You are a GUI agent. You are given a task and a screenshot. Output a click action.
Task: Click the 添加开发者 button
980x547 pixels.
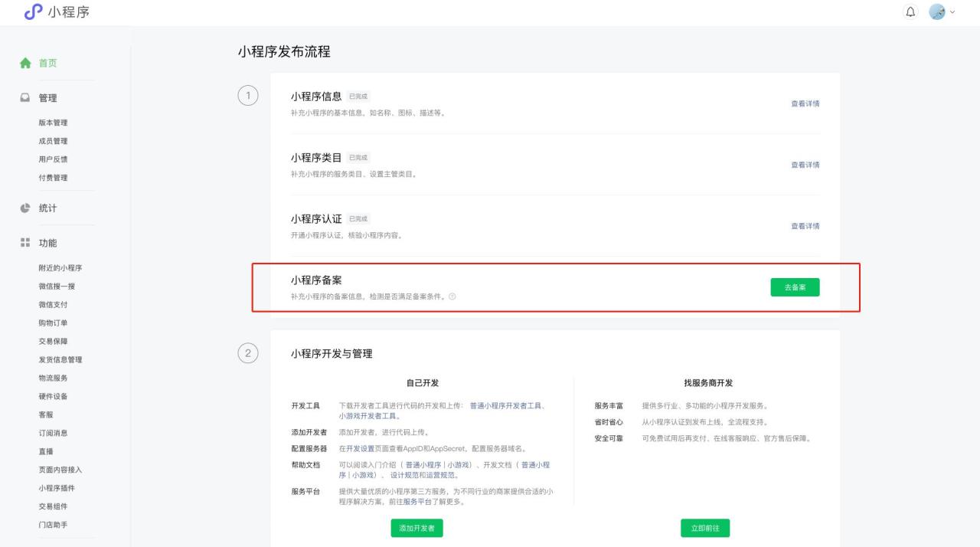[416, 528]
